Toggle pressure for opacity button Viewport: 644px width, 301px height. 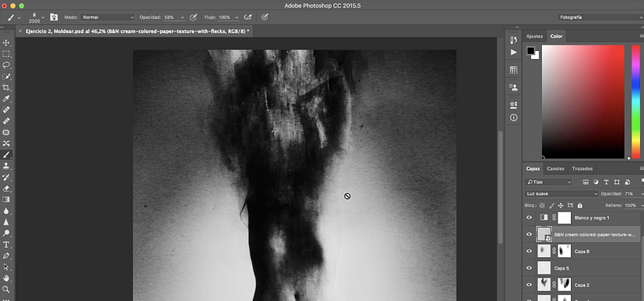[193, 17]
